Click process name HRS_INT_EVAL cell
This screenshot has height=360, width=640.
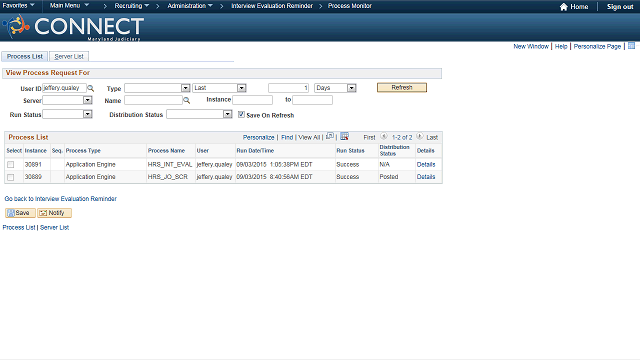coord(170,164)
